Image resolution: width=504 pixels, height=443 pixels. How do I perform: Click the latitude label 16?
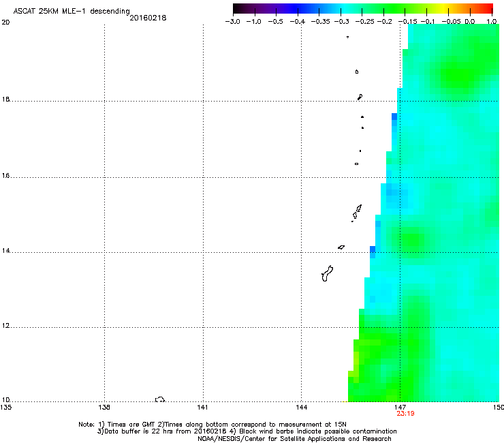coord(5,176)
